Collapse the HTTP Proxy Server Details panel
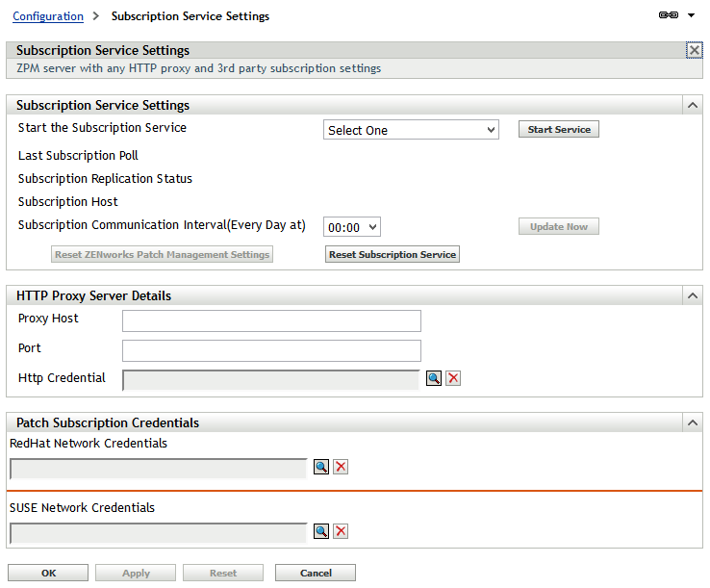Viewport: 710px width, 588px height. [x=692, y=295]
